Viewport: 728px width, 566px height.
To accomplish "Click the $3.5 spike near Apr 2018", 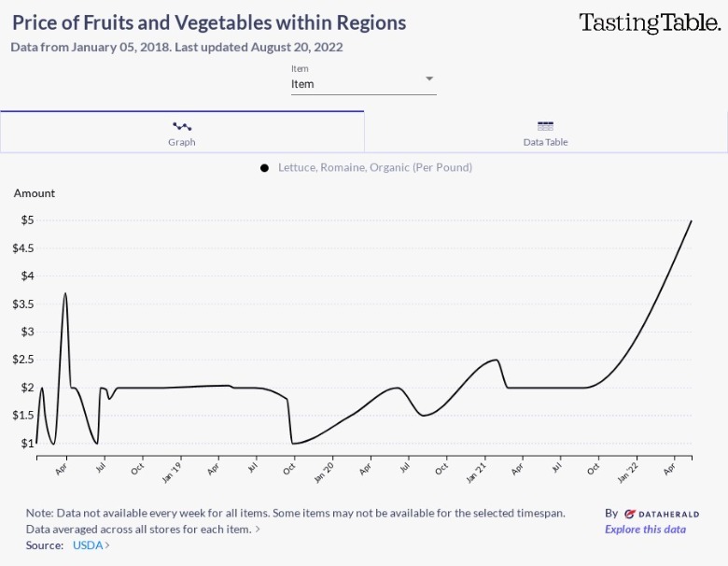I will (65, 293).
